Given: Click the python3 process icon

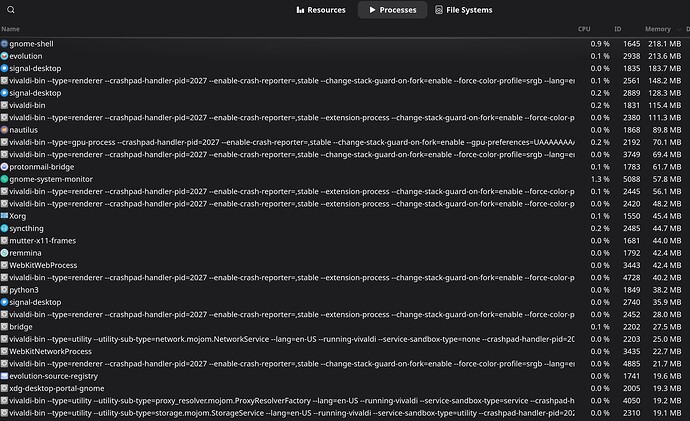Looking at the screenshot, I should 4,290.
